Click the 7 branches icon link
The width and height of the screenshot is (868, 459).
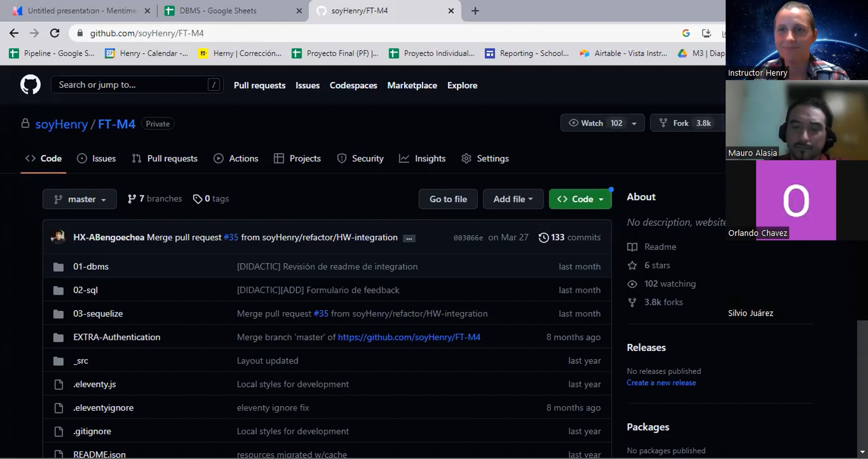(x=132, y=199)
